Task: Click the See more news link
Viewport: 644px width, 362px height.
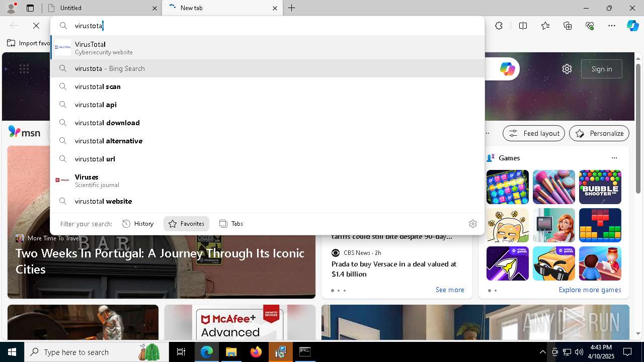Action: (x=450, y=290)
